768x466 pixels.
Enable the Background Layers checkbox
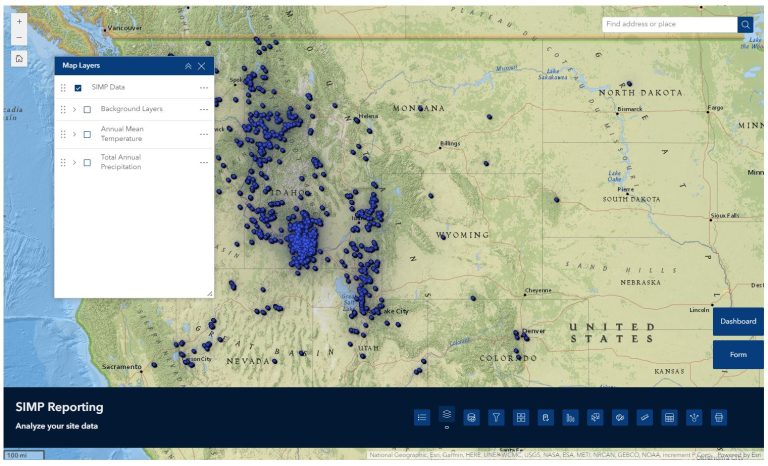pos(87,109)
